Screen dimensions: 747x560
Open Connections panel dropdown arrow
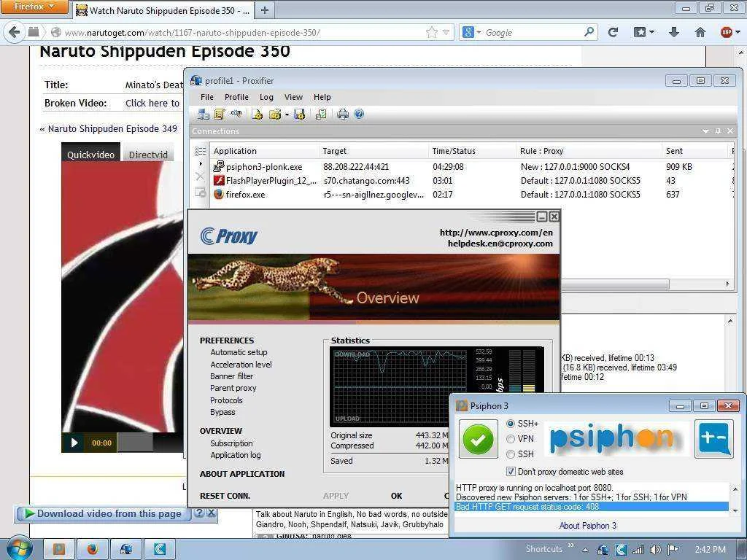[x=705, y=131]
